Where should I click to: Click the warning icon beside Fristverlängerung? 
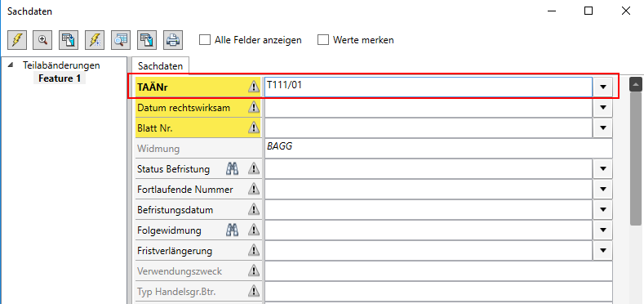click(254, 250)
